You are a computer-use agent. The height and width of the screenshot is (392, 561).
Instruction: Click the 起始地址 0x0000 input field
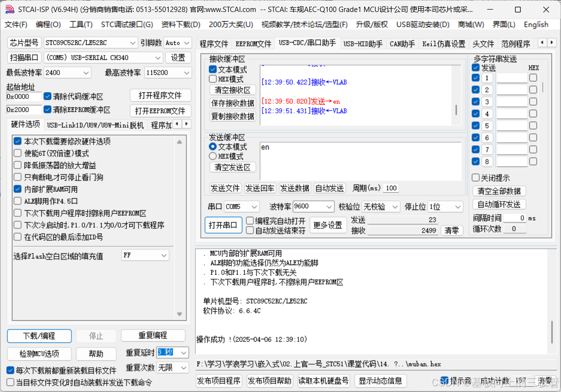coord(23,97)
